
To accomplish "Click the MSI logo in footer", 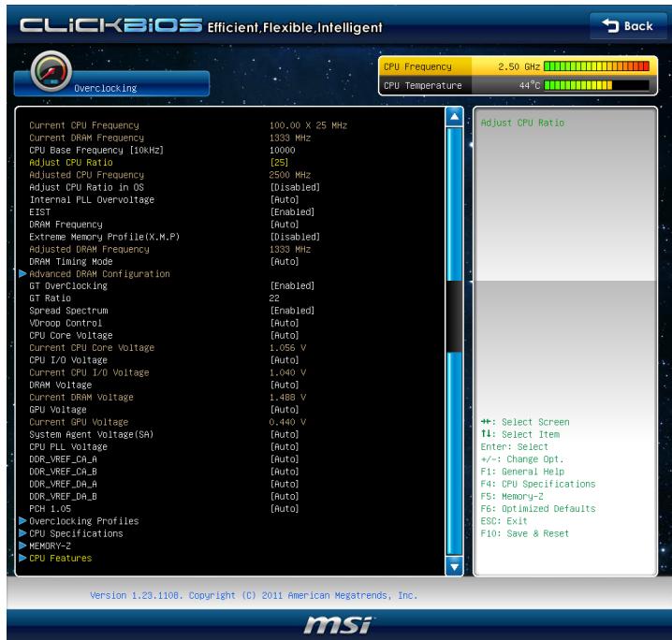I will click(x=338, y=625).
